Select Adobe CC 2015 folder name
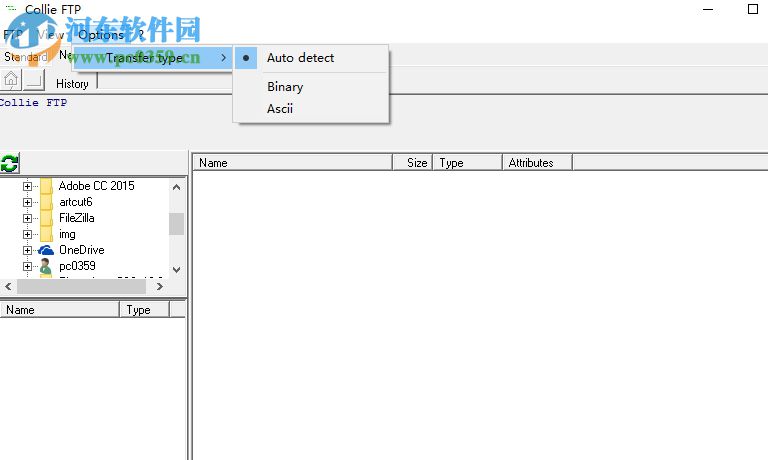 (x=96, y=186)
